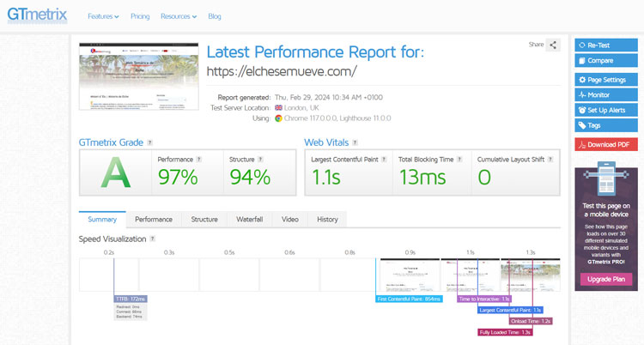Click the 97% Performance score
Image resolution: width=644 pixels, height=345 pixels.
click(178, 177)
